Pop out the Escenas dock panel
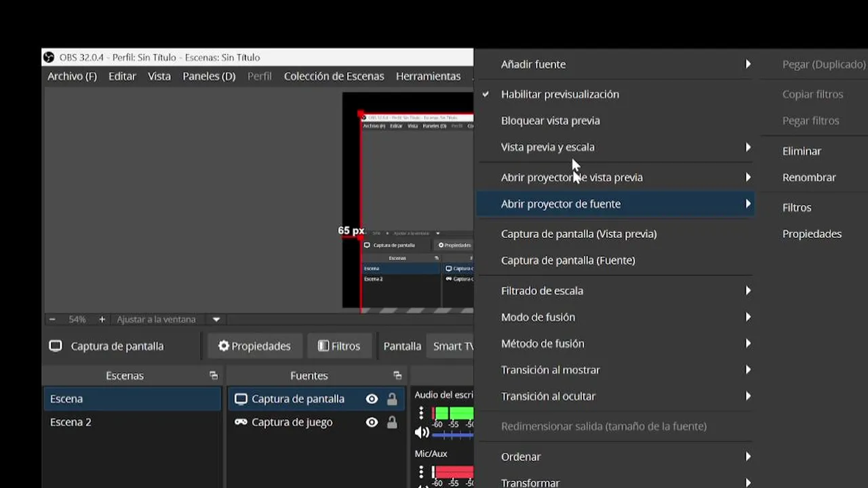This screenshot has height=488, width=868. pyautogui.click(x=214, y=375)
